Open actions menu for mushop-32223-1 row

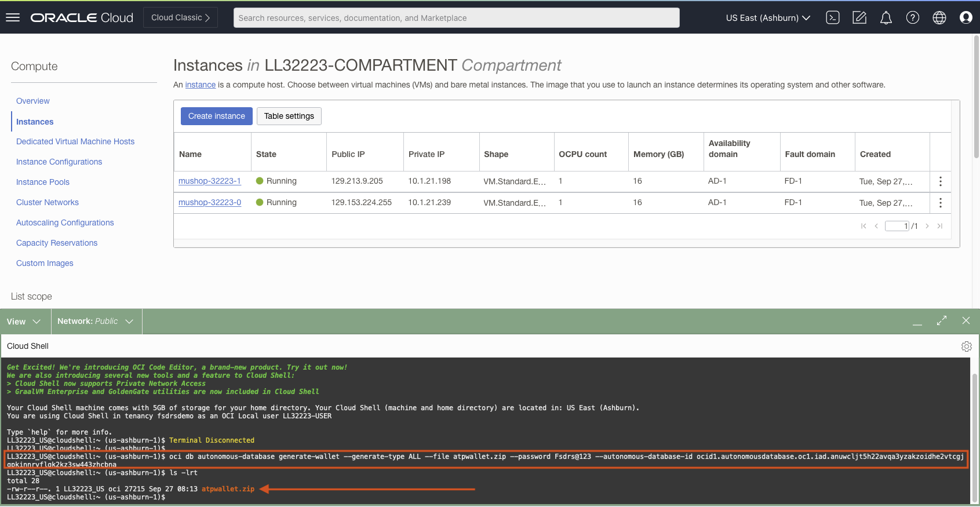[x=940, y=181]
